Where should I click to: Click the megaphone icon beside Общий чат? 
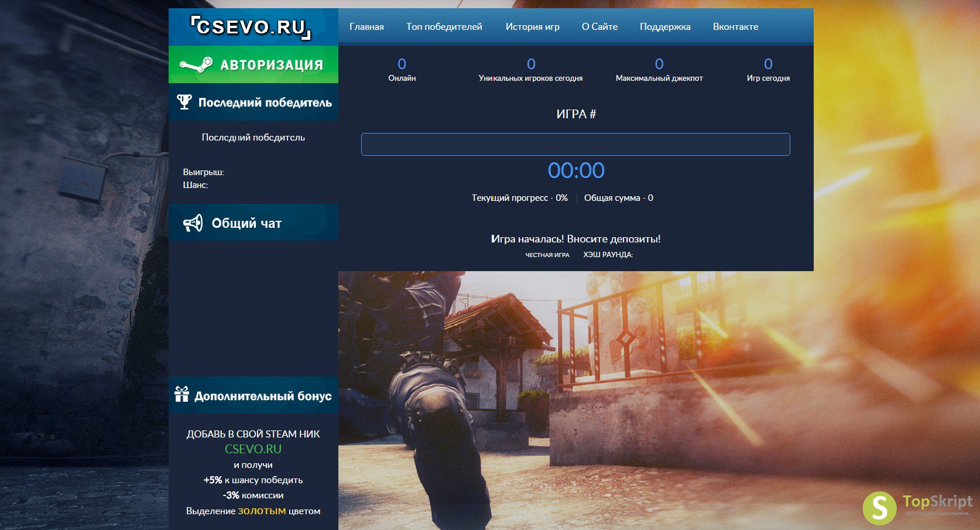[x=193, y=223]
